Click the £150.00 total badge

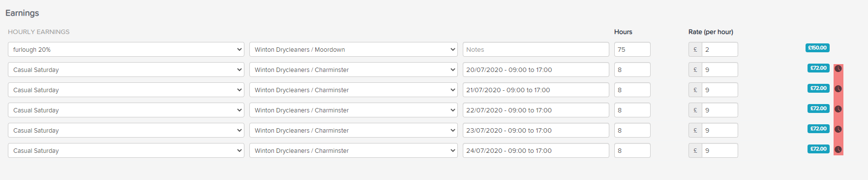tap(817, 48)
